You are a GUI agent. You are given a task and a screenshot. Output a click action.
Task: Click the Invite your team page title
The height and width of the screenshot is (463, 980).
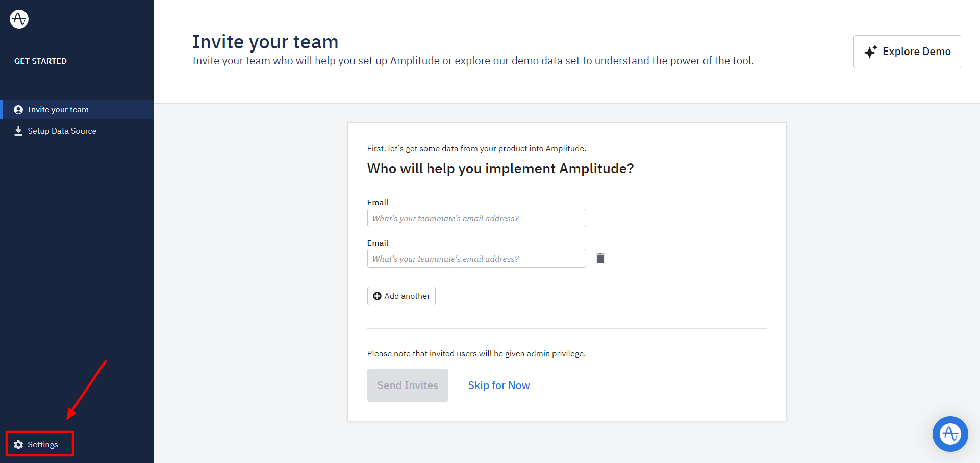coord(265,42)
